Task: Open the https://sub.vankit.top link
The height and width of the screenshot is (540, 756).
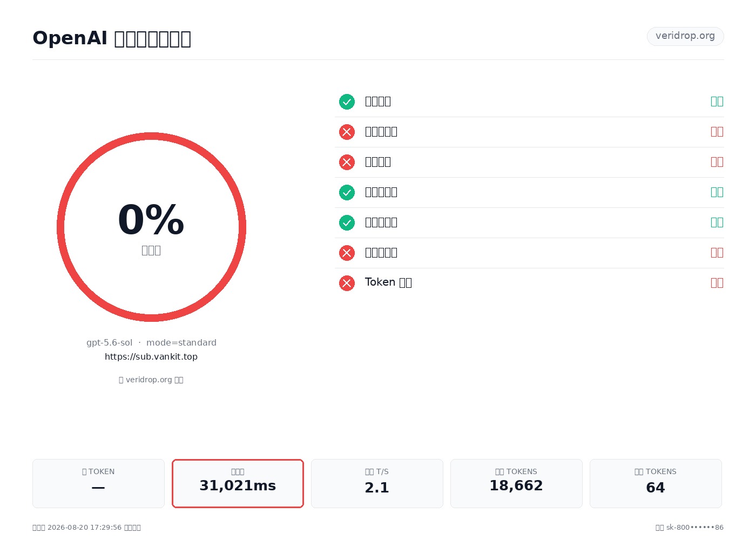Action: point(151,356)
